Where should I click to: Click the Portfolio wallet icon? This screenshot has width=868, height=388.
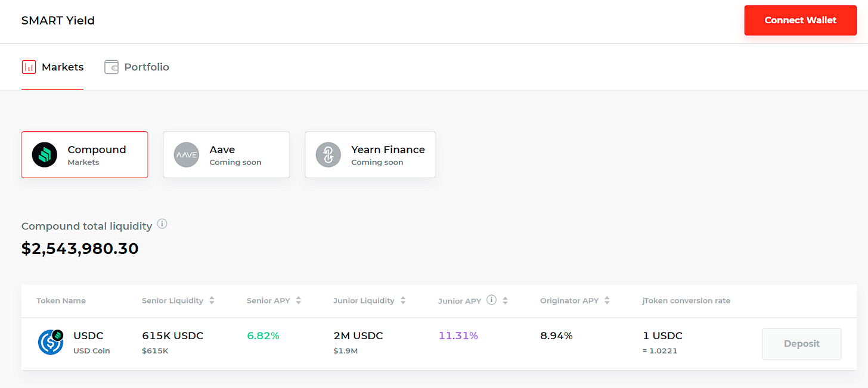(111, 67)
